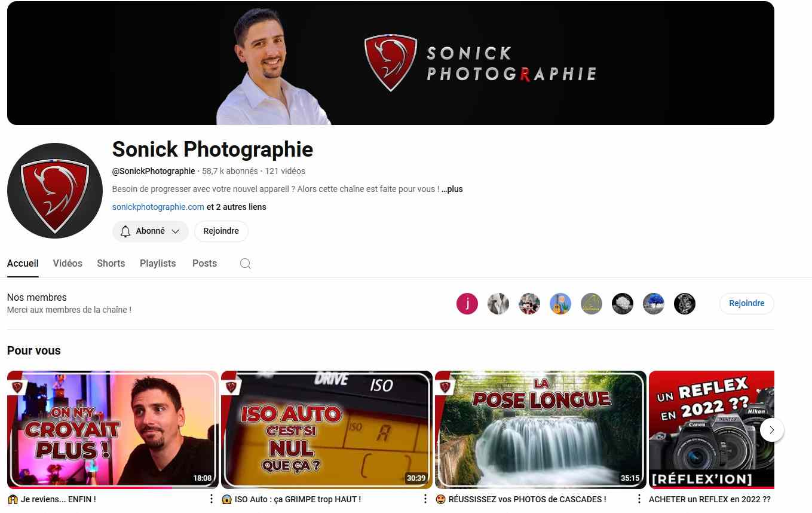Open 'ACHETER un REFLEX en 2022' video title
The image size is (812, 513).
tap(709, 499)
